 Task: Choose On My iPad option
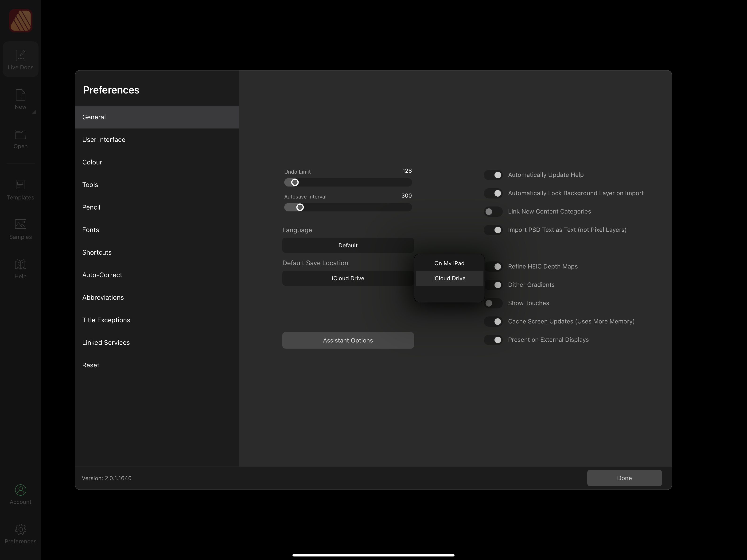(x=449, y=263)
